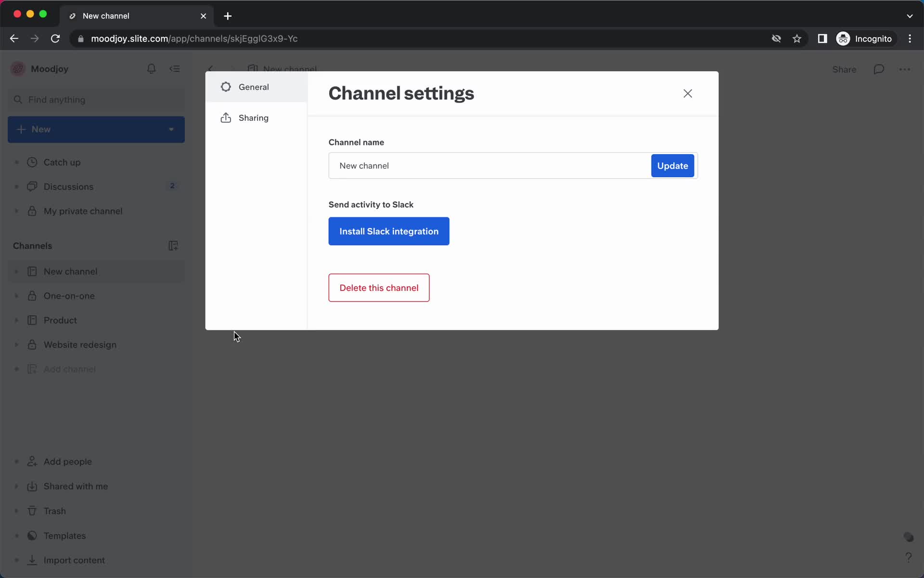Click the help question mark icon

coord(909,558)
